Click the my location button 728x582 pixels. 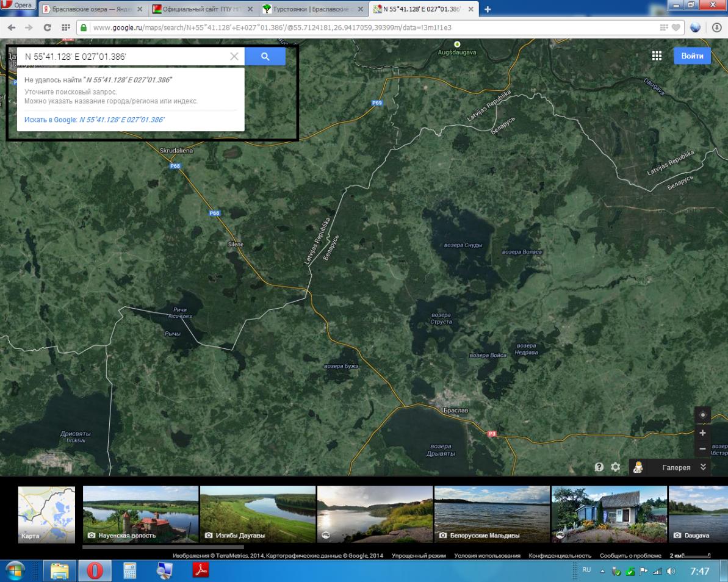[x=702, y=415]
